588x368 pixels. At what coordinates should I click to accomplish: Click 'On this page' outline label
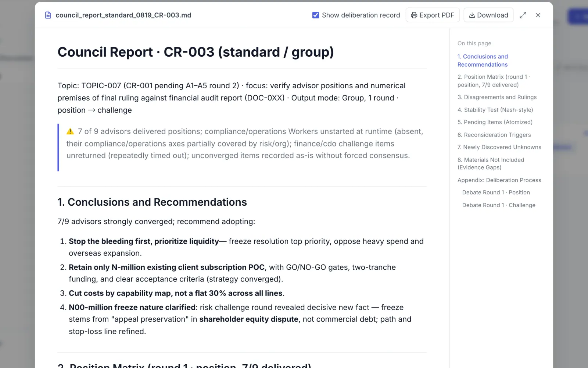pyautogui.click(x=474, y=43)
